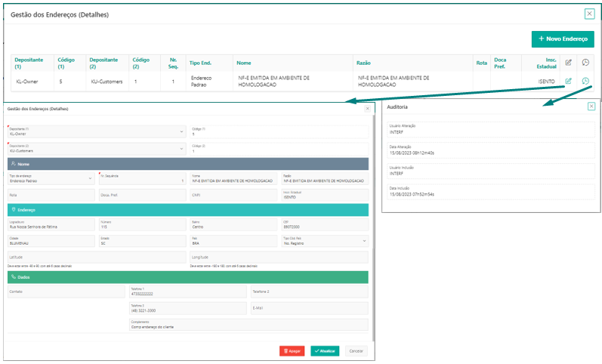602x364 pixels.
Task: Click the Data Alteração value in Auditoria
Action: [412, 153]
